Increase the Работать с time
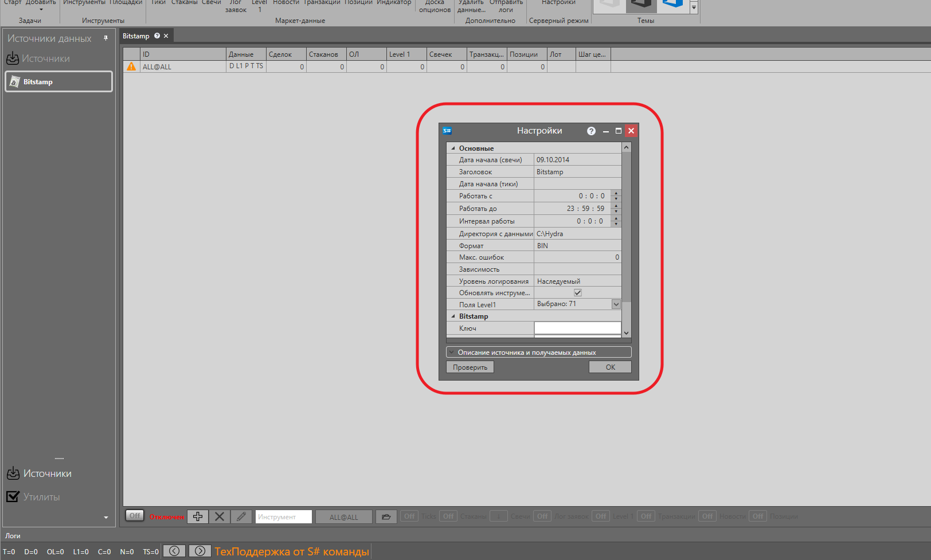Viewport: 931px width, 560px height. 616,193
